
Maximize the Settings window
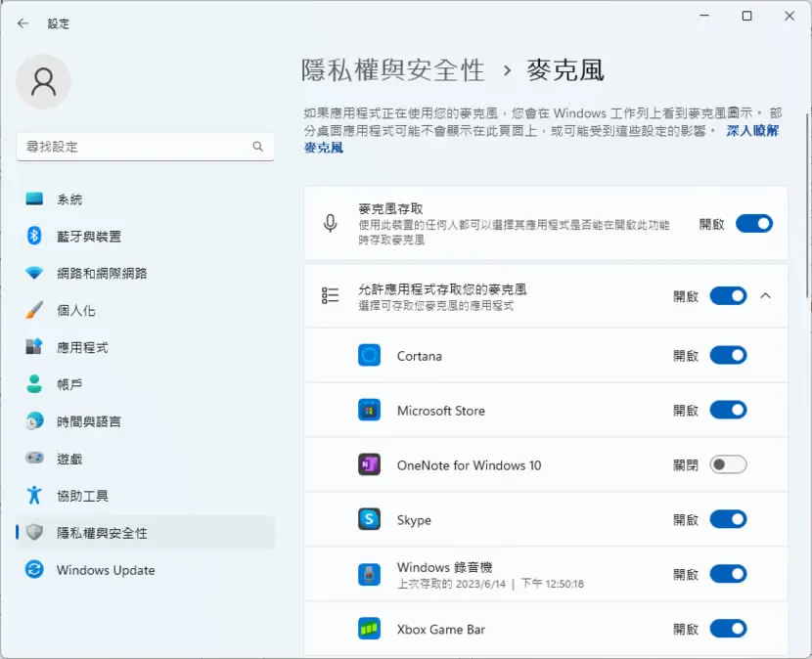point(746,16)
